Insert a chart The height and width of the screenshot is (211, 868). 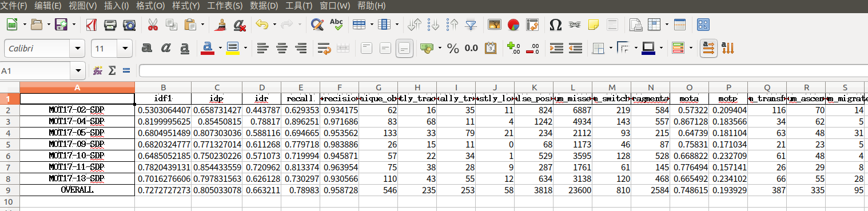(x=513, y=25)
